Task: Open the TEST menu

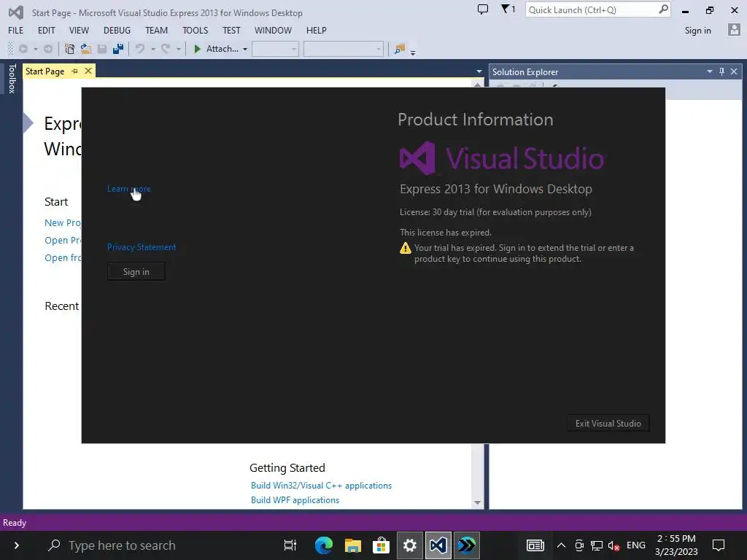Action: tap(231, 31)
